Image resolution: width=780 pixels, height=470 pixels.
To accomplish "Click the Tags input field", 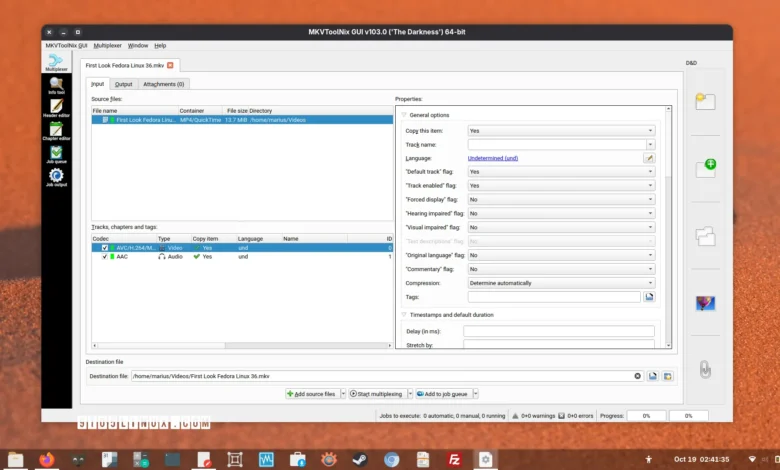I will coord(554,297).
